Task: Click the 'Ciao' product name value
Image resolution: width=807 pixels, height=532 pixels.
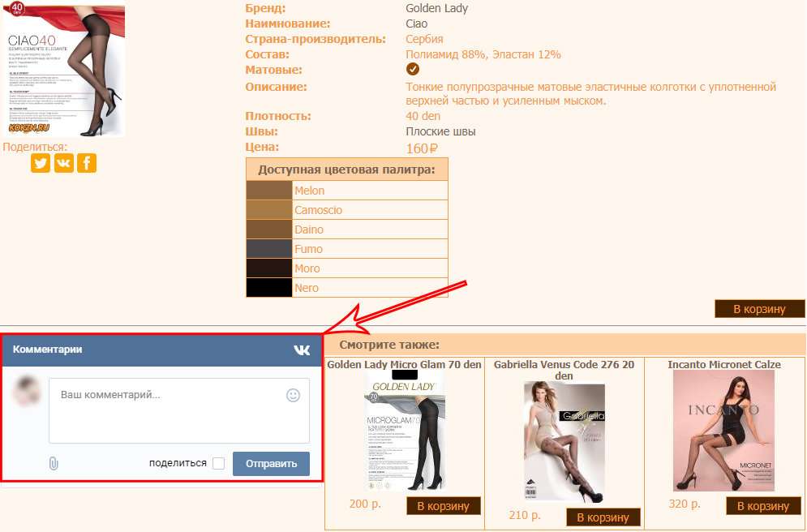Action: pos(416,24)
